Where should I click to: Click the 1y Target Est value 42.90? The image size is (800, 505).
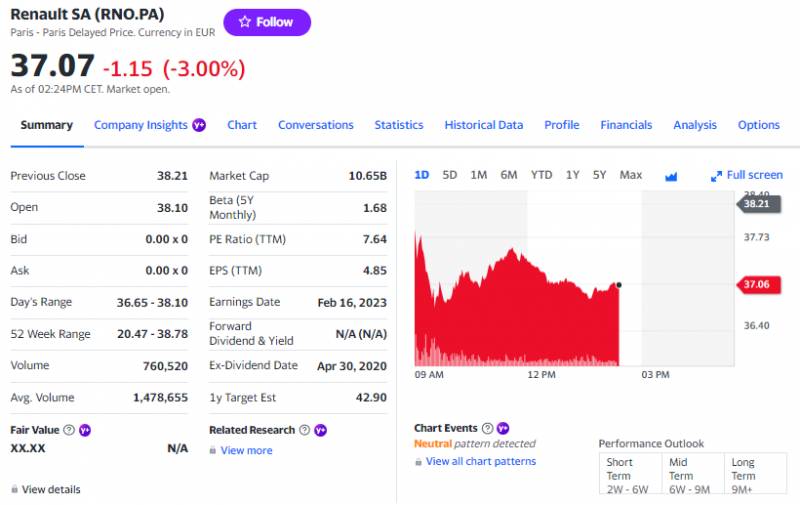coord(371,397)
